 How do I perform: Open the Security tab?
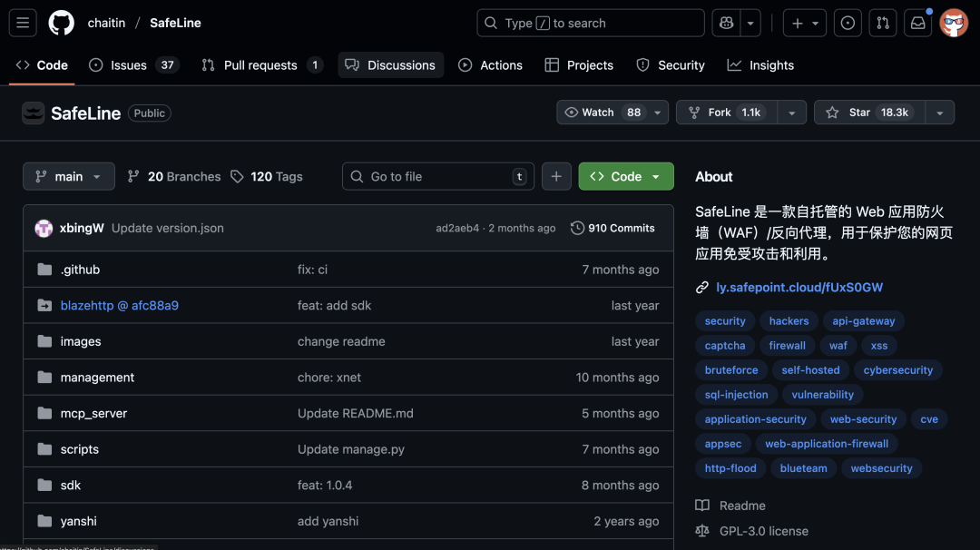coord(671,65)
